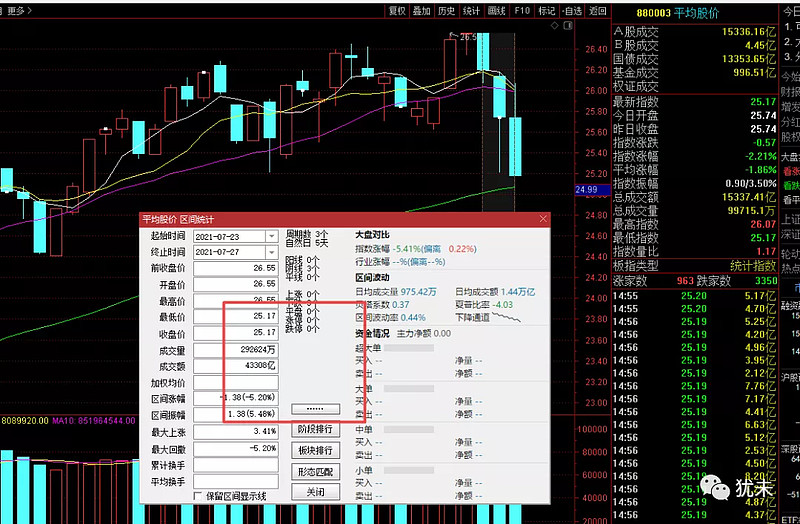Click the 复权 toolbar button
This screenshot has height=524, width=800.
pyautogui.click(x=397, y=11)
